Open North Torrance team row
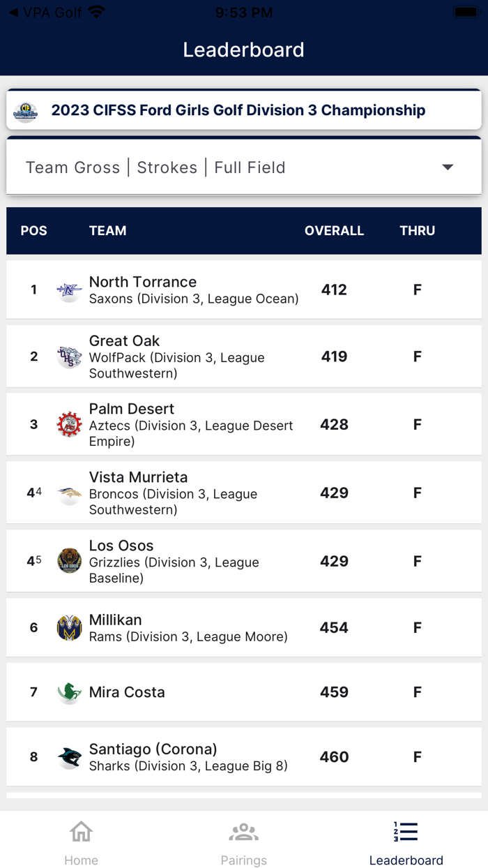Viewport: 488px width, 868px height. coord(194,290)
